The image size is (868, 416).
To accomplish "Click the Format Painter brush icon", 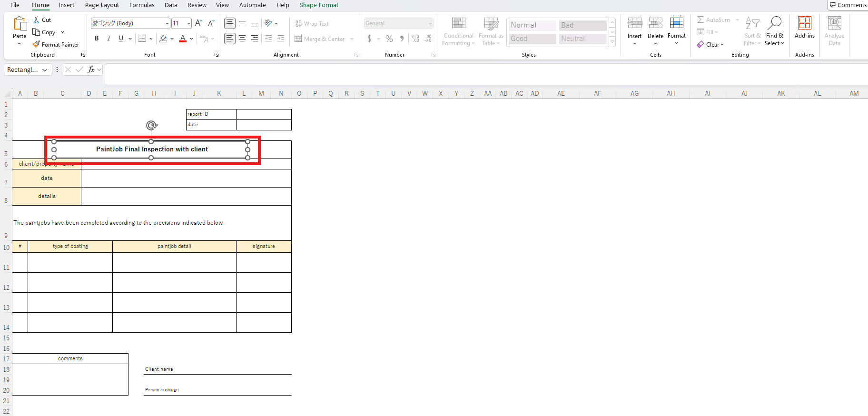I will coord(36,44).
